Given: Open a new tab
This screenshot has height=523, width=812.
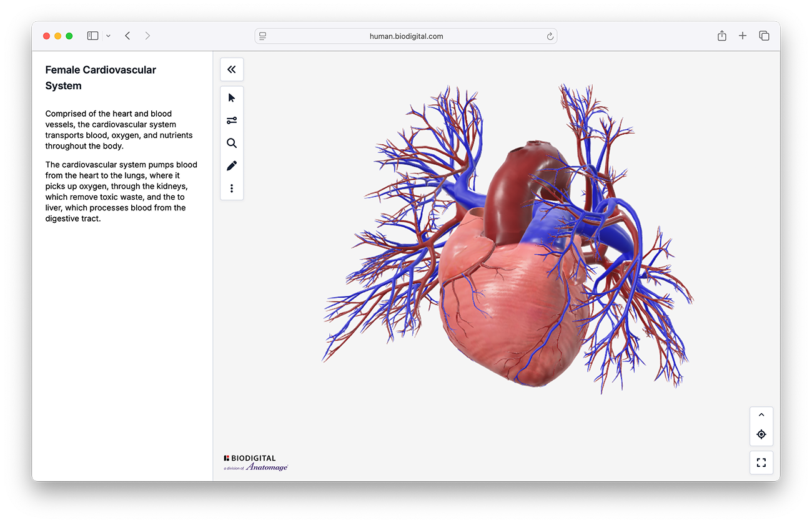Looking at the screenshot, I should point(743,36).
